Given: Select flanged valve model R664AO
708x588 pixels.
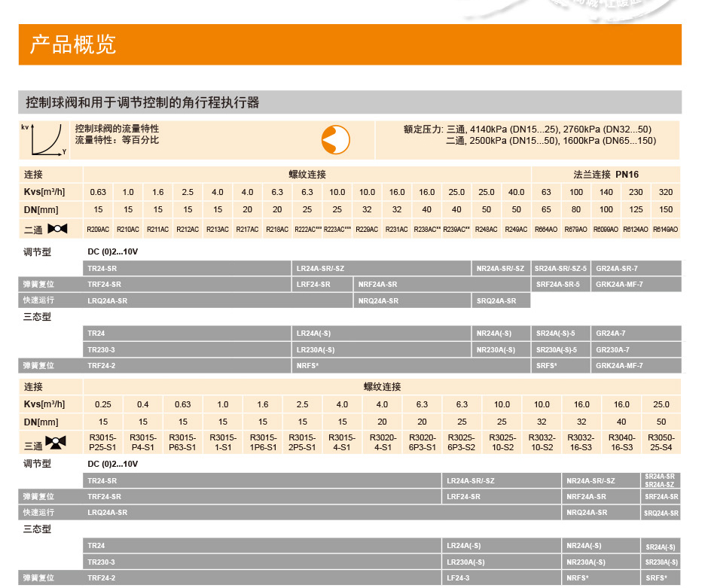Looking at the screenshot, I should pos(546,229).
